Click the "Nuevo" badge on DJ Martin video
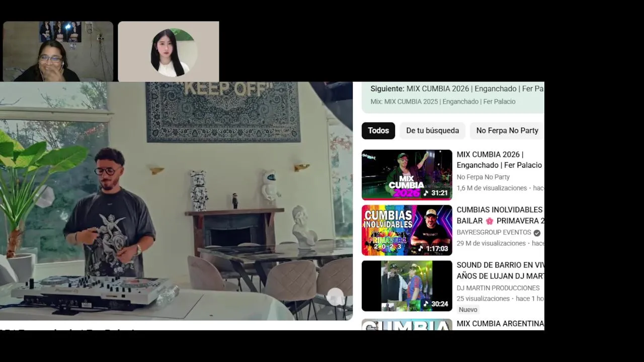The image size is (644, 362). coord(468,310)
